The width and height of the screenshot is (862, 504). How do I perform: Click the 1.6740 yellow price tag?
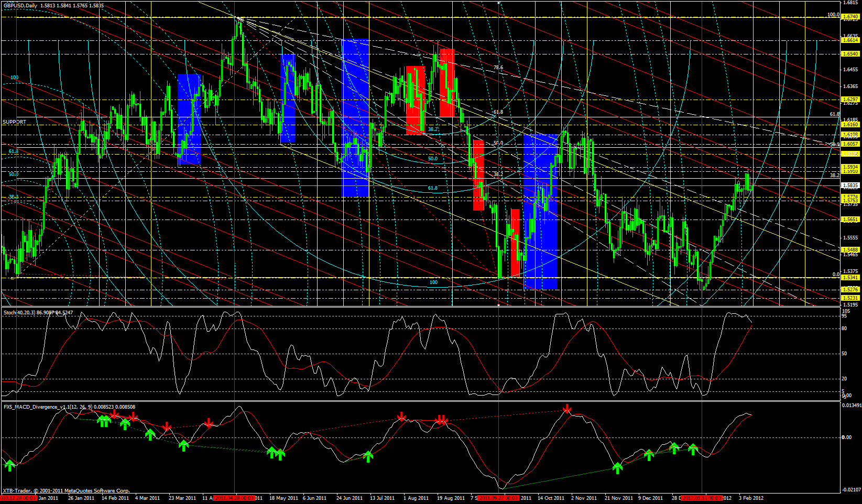pyautogui.click(x=850, y=17)
